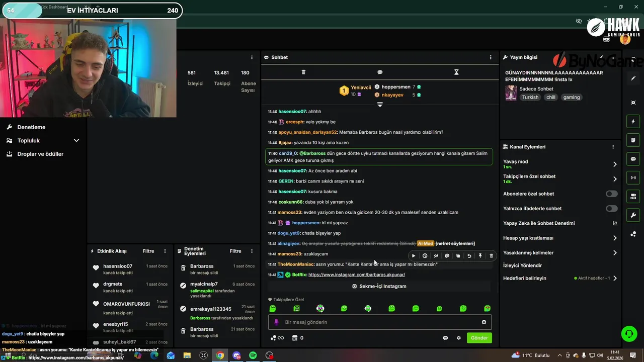Click wrench icon in right sidebar
This screenshot has width=644, height=362.
tap(633, 215)
